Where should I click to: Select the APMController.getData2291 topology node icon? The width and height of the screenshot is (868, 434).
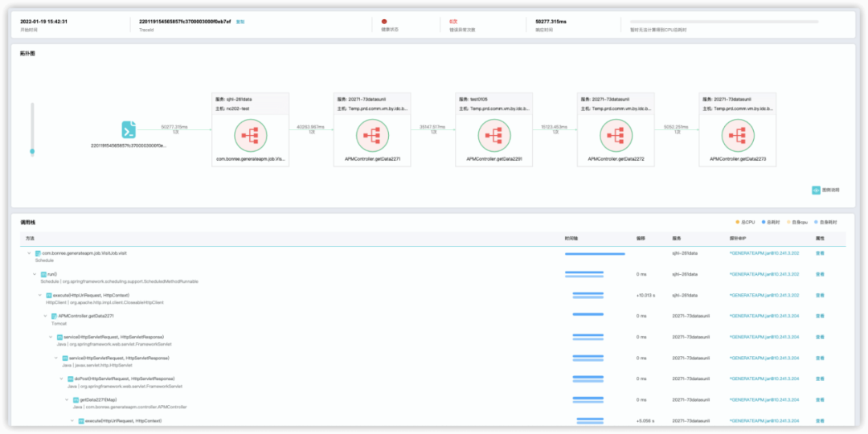coord(494,133)
